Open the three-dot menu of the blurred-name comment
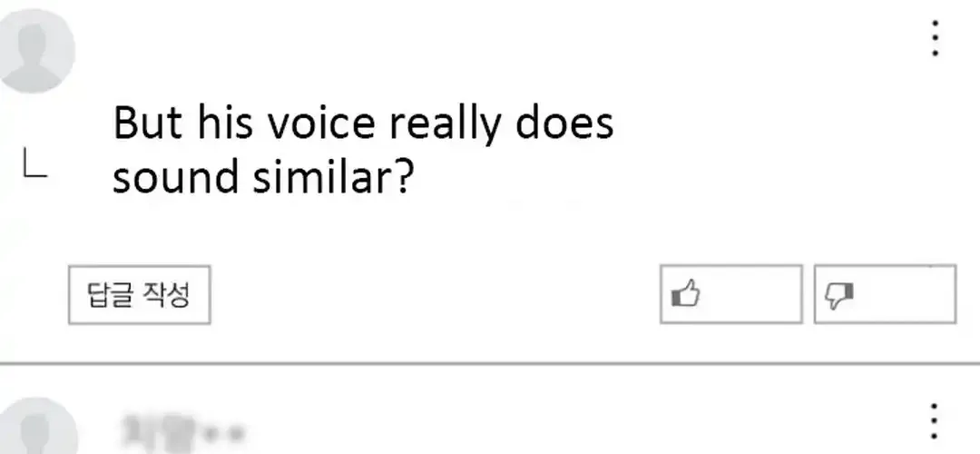Image resolution: width=980 pixels, height=454 pixels. click(934, 420)
